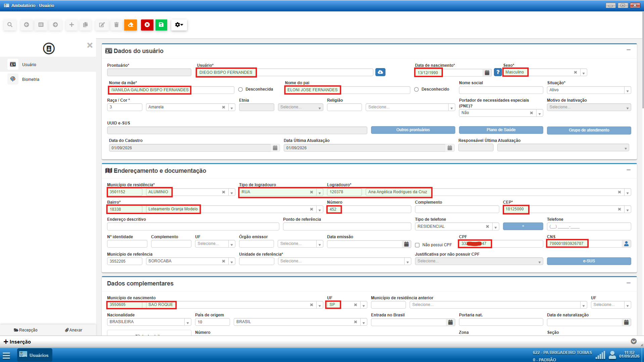
Task: Click the blue question mark help icon
Action: coord(498,72)
